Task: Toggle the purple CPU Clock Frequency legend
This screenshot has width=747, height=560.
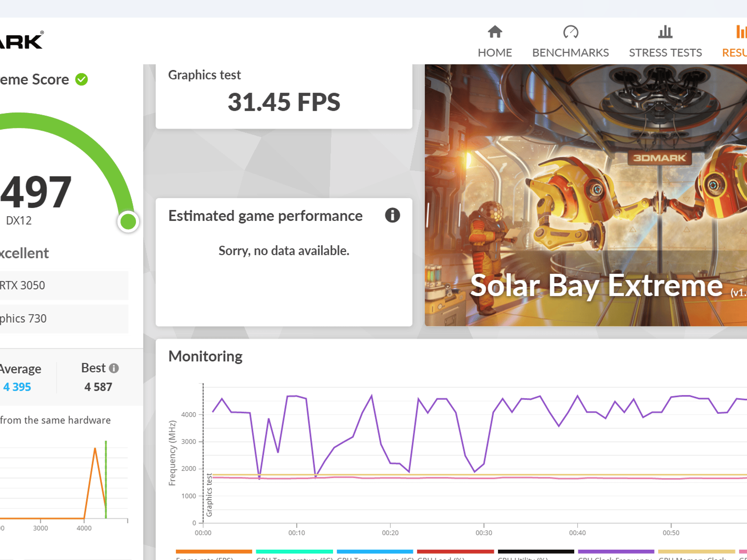Action: [616, 554]
